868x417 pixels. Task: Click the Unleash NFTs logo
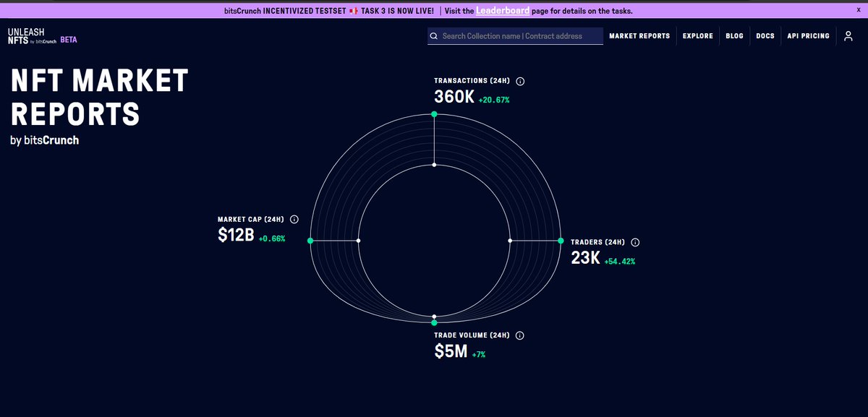click(x=33, y=36)
